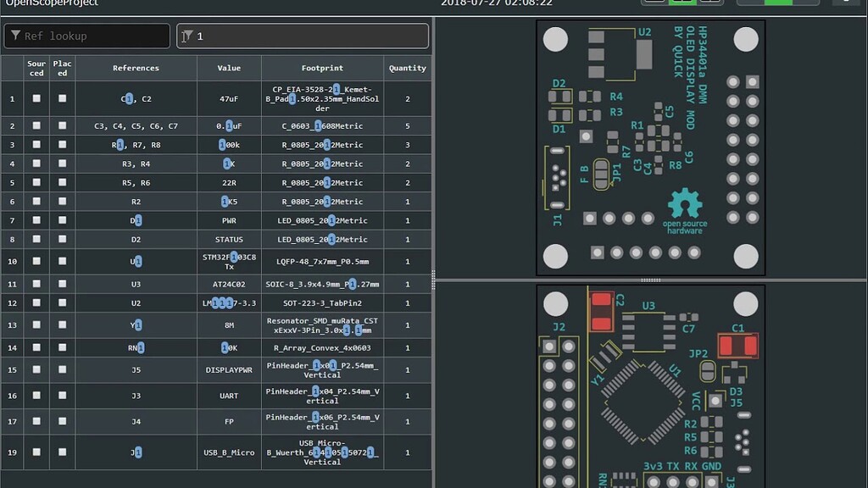868x488 pixels.
Task: Select the red highlighted C1 capacitor on board
Action: (737, 346)
